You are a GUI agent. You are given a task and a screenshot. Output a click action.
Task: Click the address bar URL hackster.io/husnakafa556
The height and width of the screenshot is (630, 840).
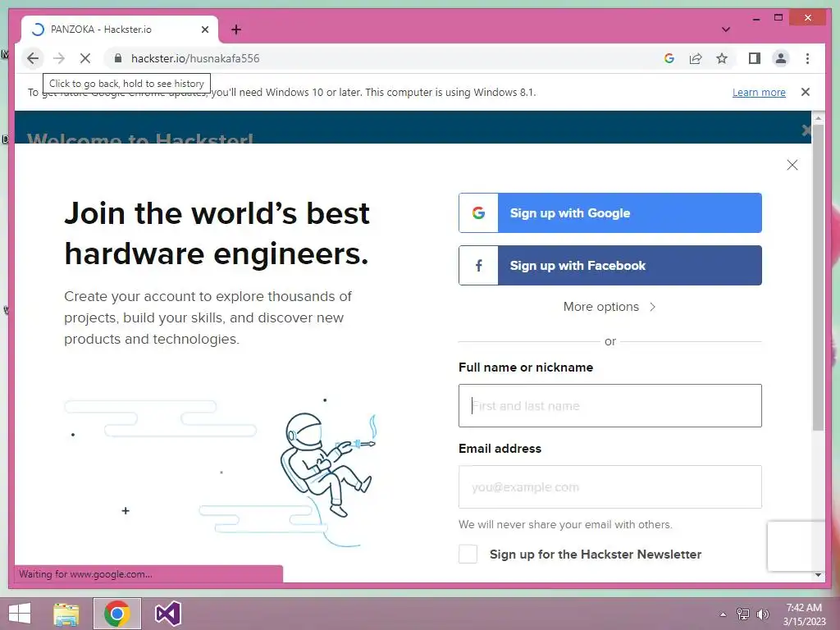click(195, 58)
